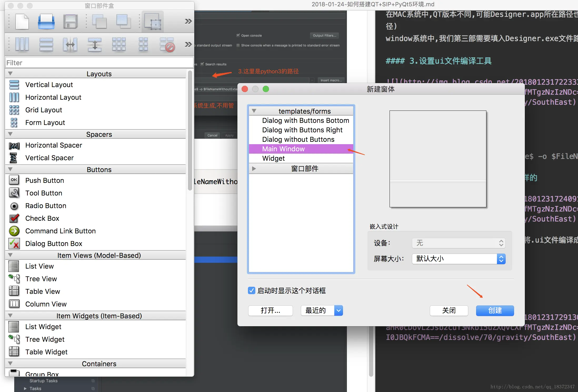Toggle the Search results checkbox
The height and width of the screenshot is (392, 578).
[202, 64]
